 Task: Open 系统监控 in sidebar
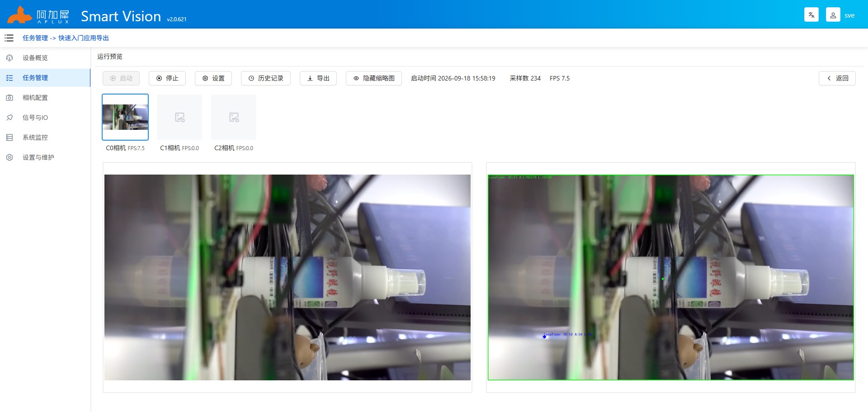click(45, 137)
